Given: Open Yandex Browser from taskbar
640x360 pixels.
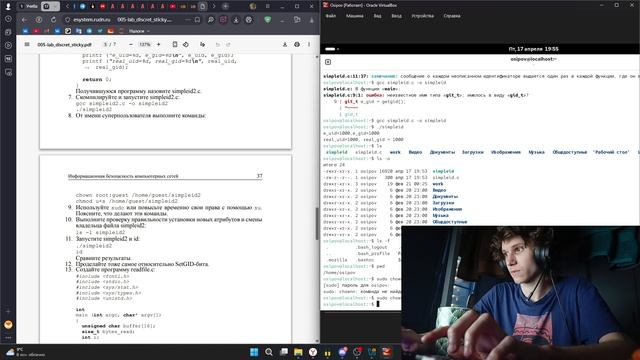Looking at the screenshot, I should [x=313, y=352].
